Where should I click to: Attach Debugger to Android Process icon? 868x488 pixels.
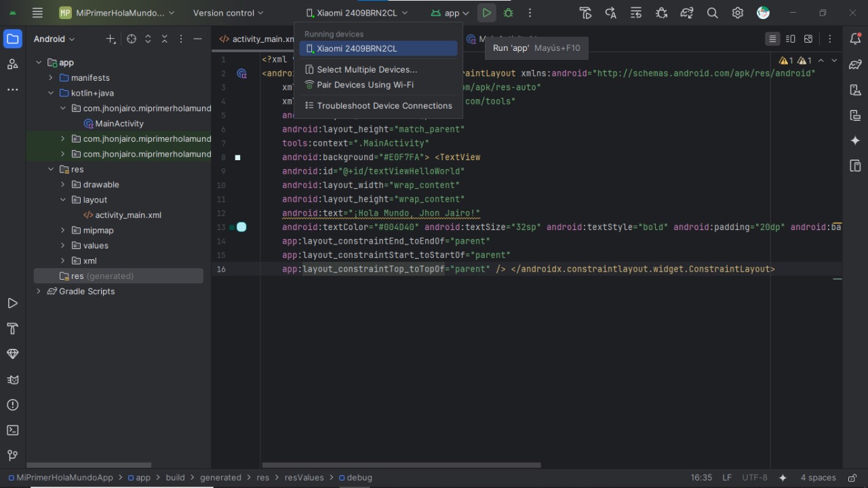(x=661, y=13)
